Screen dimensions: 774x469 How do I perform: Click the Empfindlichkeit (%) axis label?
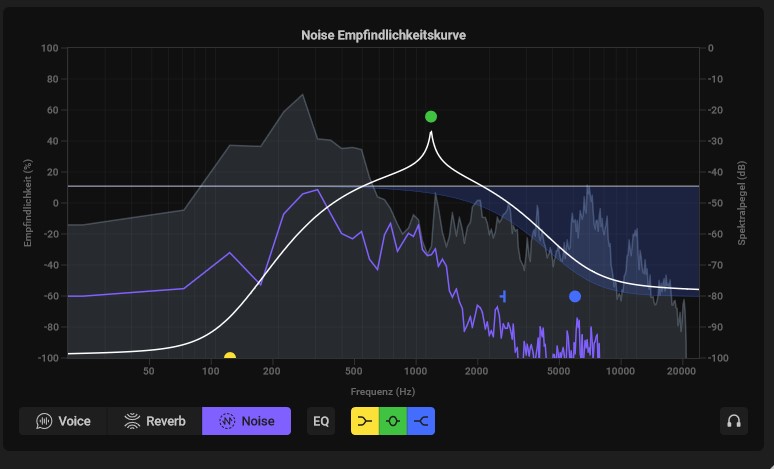tap(28, 203)
